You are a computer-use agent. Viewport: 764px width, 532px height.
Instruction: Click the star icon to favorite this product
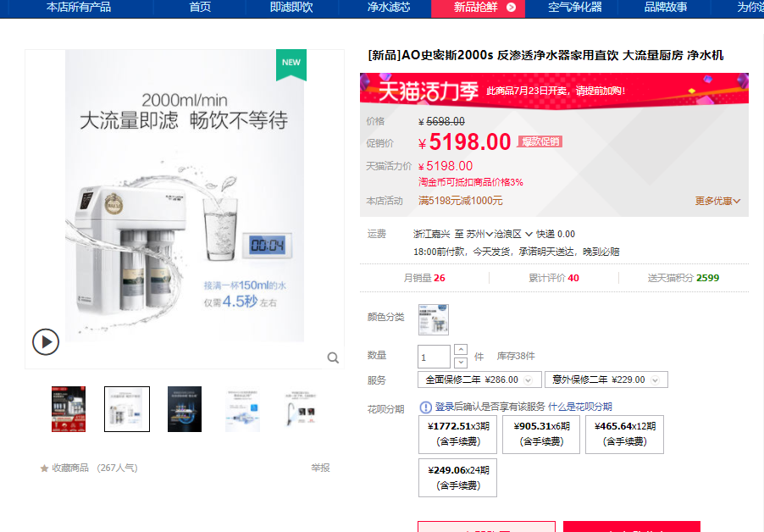[x=43, y=467]
